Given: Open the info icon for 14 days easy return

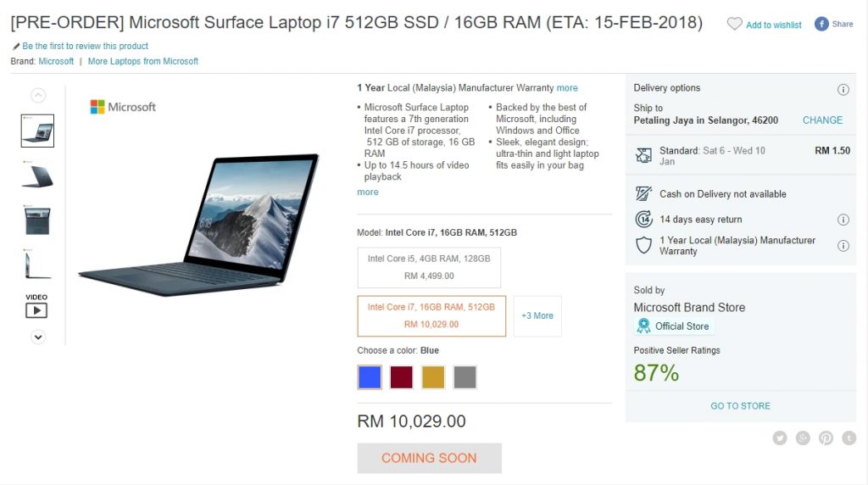Looking at the screenshot, I should pyautogui.click(x=843, y=220).
